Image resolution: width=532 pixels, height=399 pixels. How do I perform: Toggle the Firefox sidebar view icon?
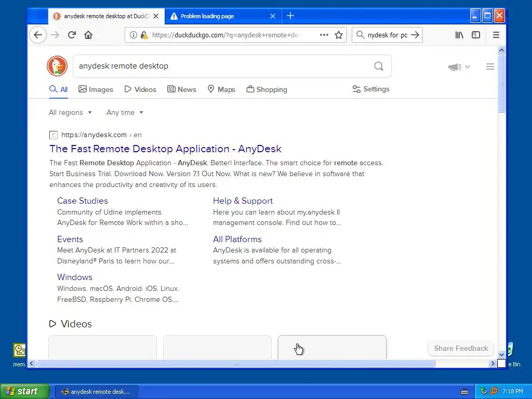pyautogui.click(x=476, y=35)
